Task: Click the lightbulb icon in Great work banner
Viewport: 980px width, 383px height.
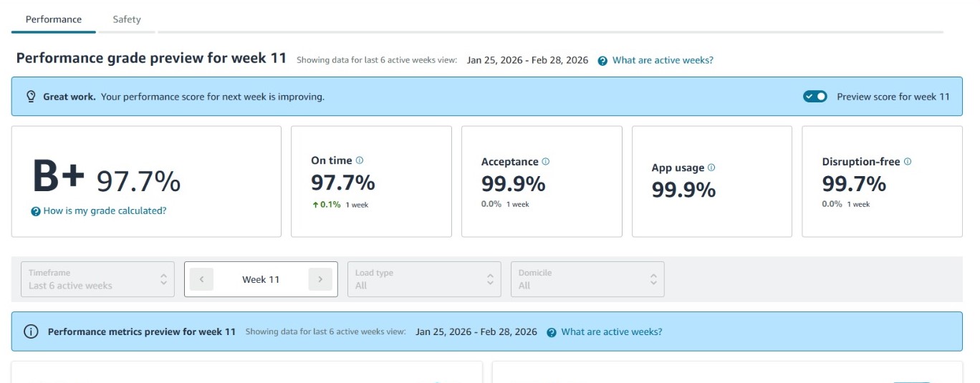Action: point(31,97)
